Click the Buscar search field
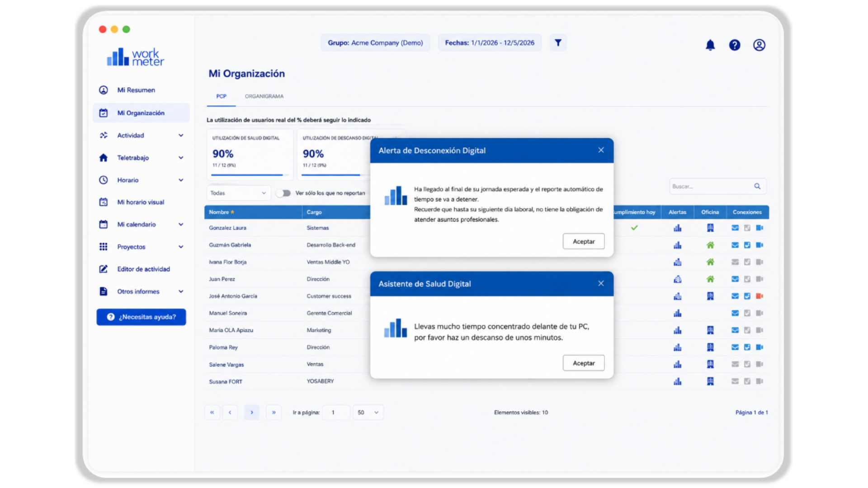This screenshot has height=488, width=868. pyautogui.click(x=718, y=186)
